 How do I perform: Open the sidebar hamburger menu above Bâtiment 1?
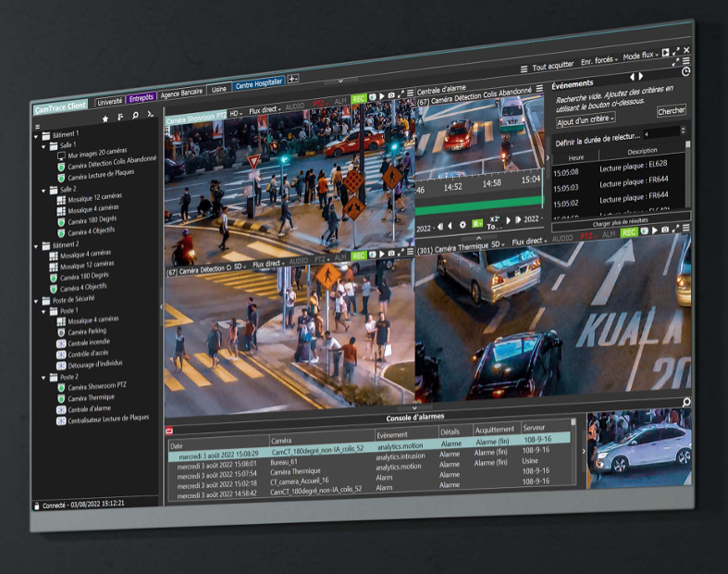click(x=38, y=127)
